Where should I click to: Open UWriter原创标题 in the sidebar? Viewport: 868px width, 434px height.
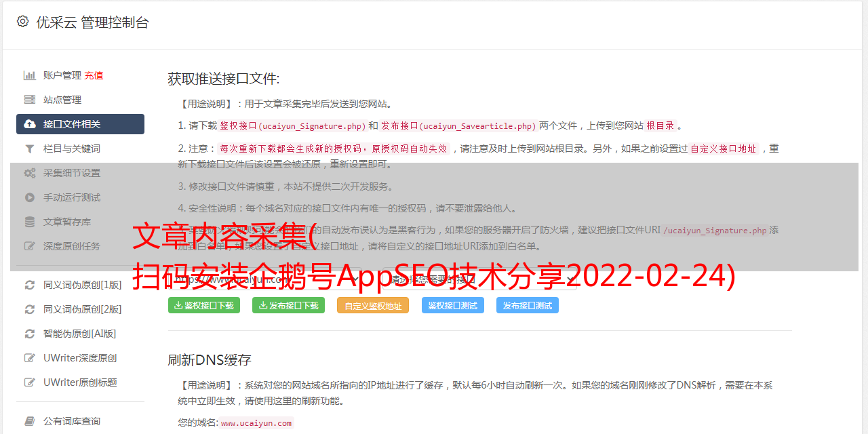point(80,382)
